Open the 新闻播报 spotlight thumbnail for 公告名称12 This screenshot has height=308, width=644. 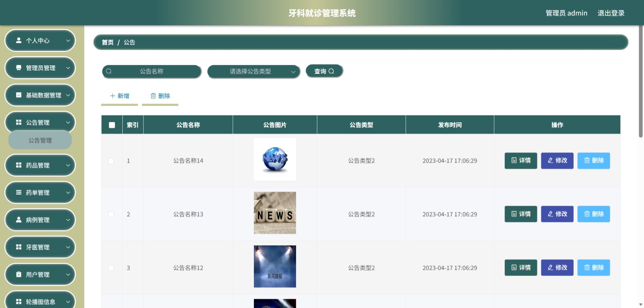pos(275,266)
